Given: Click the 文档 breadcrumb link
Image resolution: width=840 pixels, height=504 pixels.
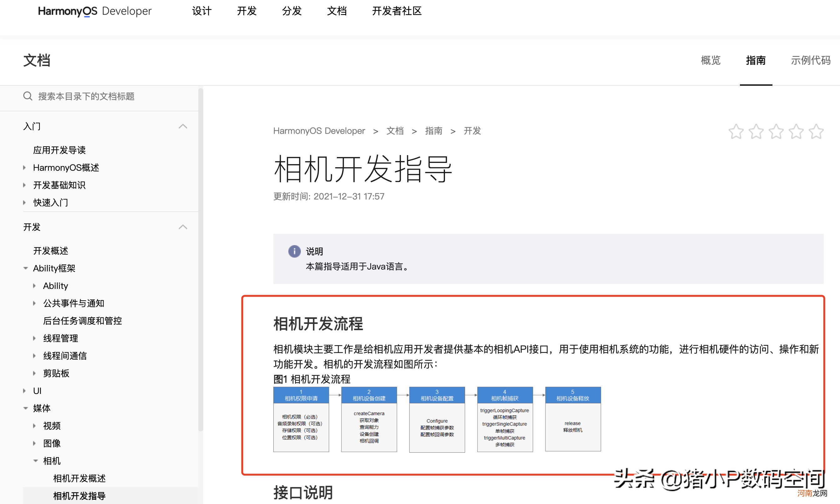Looking at the screenshot, I should point(395,131).
